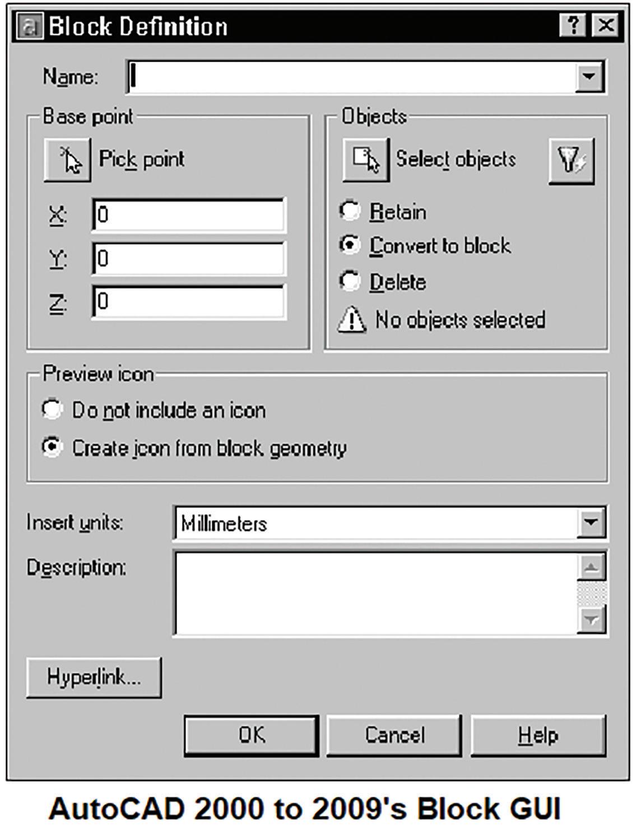Click the X base point field
The width and height of the screenshot is (636, 840).
tap(189, 214)
